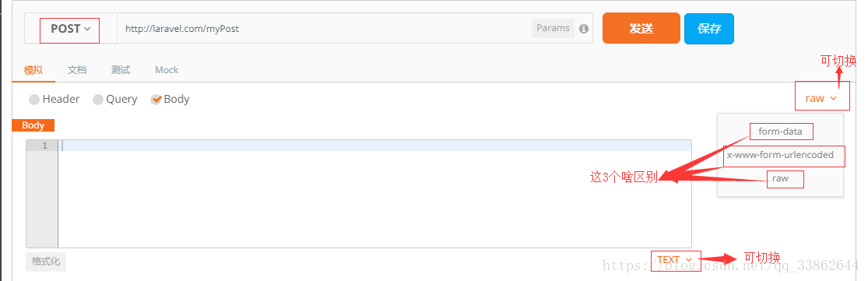
Task: Open the Mock tab
Action: [x=167, y=70]
